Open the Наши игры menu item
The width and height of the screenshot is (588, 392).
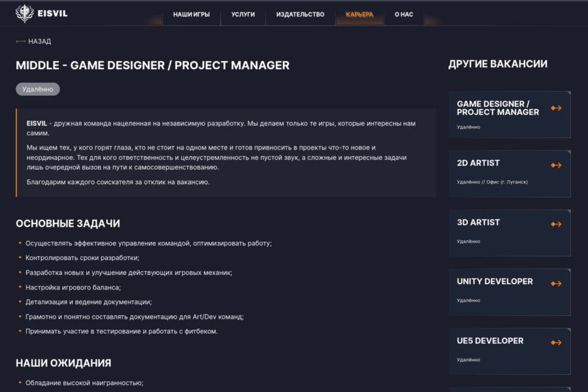point(191,14)
